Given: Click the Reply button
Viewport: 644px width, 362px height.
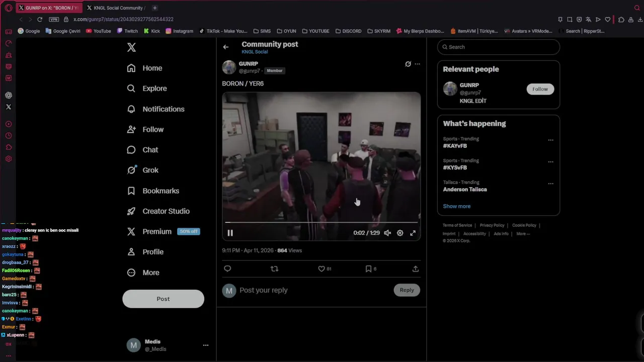Looking at the screenshot, I should 407,290.
